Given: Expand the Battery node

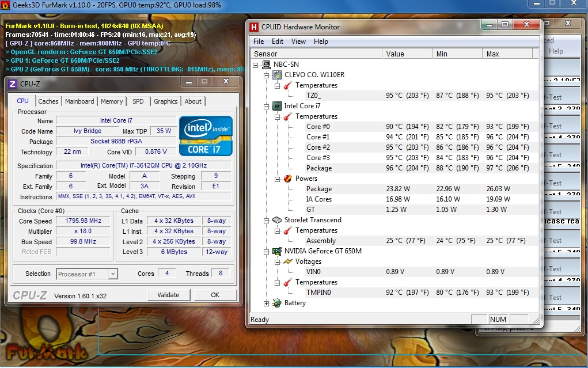Looking at the screenshot, I should click(266, 303).
